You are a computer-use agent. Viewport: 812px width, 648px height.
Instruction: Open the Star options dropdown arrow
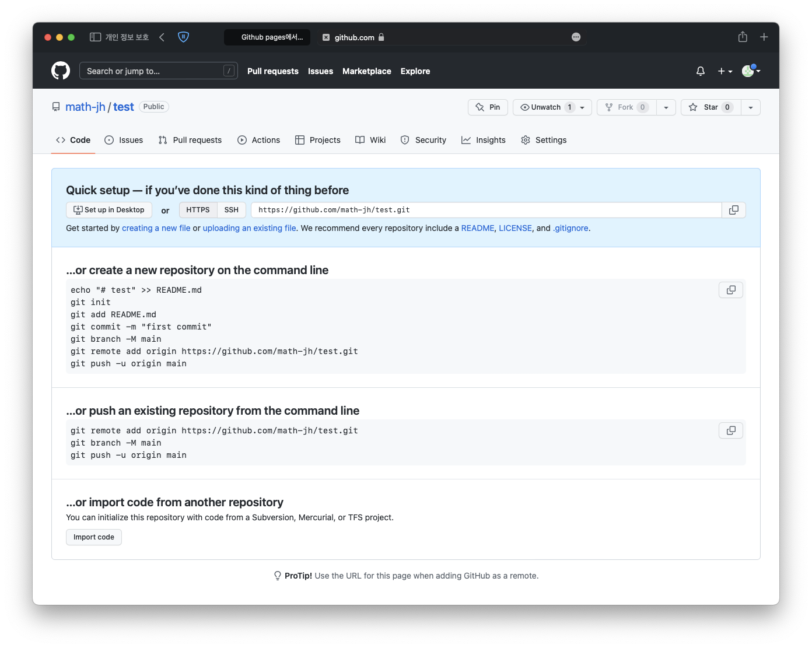coord(751,107)
